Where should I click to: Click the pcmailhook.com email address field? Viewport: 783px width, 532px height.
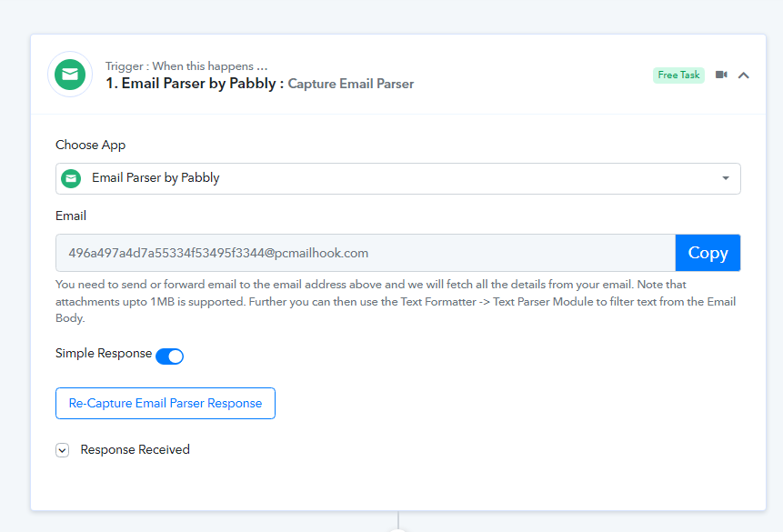[x=365, y=253]
